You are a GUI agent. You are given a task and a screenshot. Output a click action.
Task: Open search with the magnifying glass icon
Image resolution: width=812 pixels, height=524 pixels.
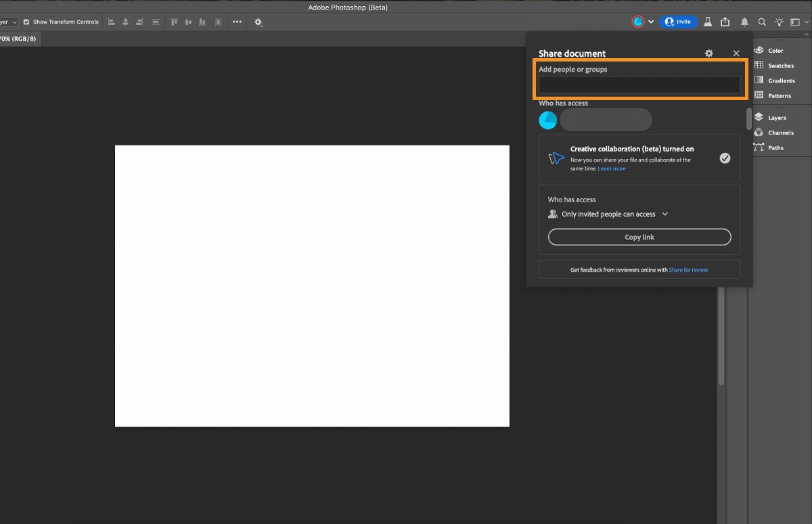[761, 22]
